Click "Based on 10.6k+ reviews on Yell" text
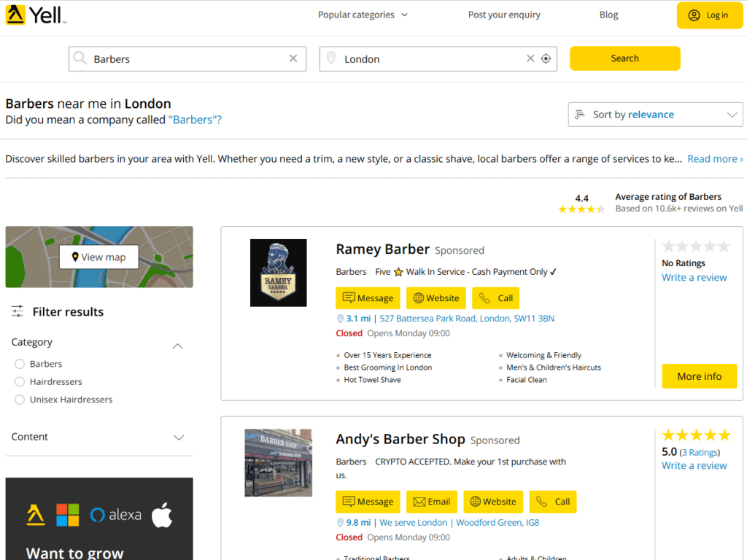 coord(679,209)
